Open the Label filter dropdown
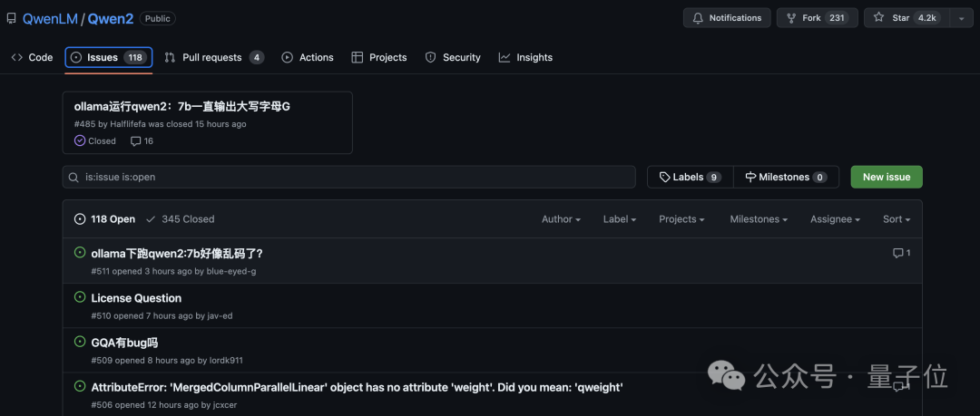 pyautogui.click(x=620, y=219)
